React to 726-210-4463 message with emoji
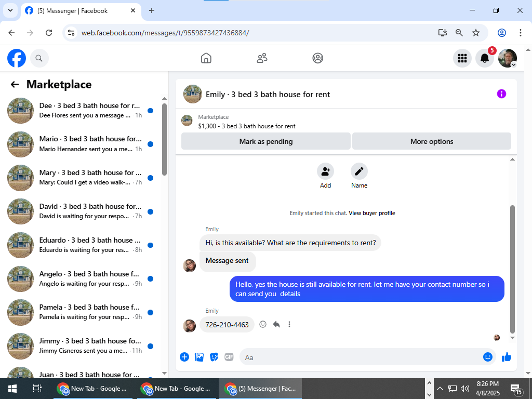The width and height of the screenshot is (532, 399). (x=262, y=324)
